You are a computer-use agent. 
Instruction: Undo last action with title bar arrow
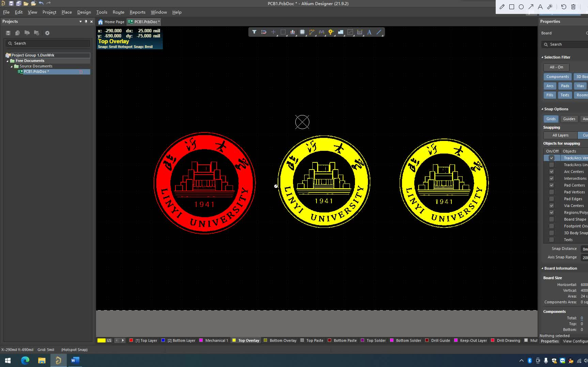41,3
